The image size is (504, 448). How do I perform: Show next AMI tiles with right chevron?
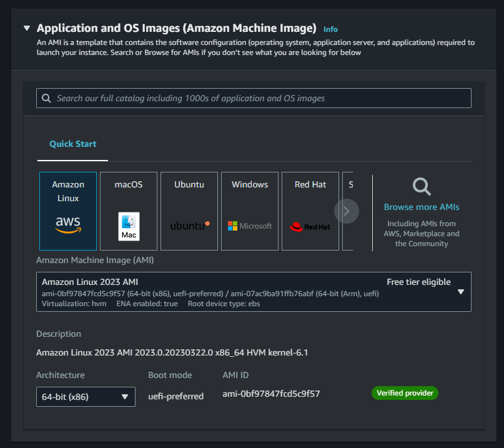coord(347,211)
